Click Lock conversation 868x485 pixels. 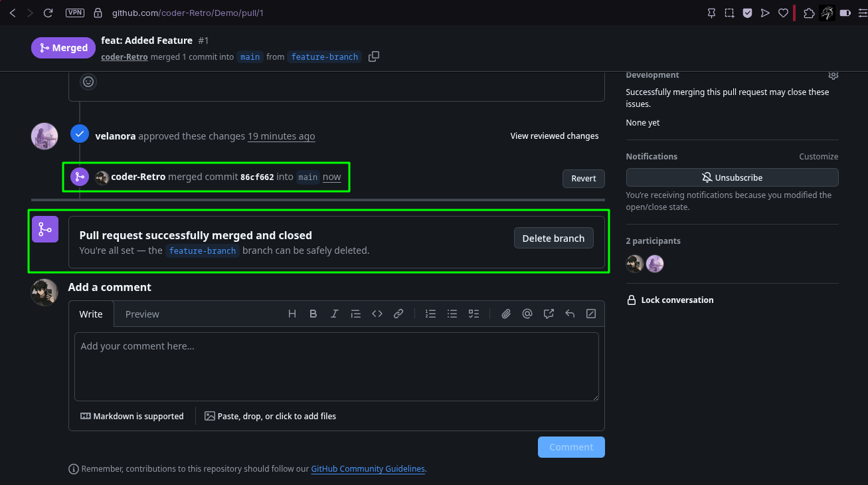coord(670,300)
